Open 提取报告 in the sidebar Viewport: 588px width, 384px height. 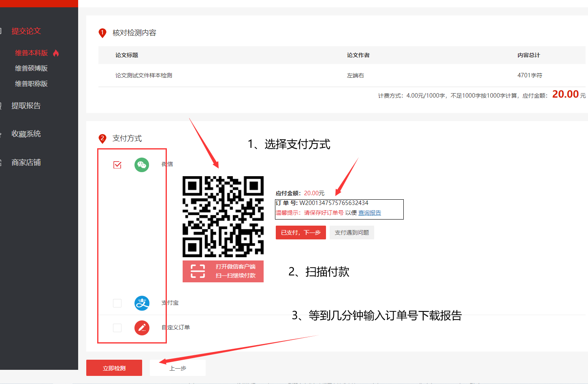tap(26, 106)
